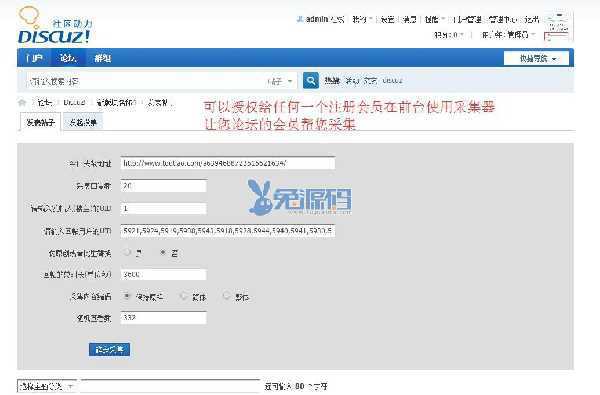The image size is (600, 395).
Task: Click the 设置 link in the top bar
Action: pyautogui.click(x=387, y=19)
